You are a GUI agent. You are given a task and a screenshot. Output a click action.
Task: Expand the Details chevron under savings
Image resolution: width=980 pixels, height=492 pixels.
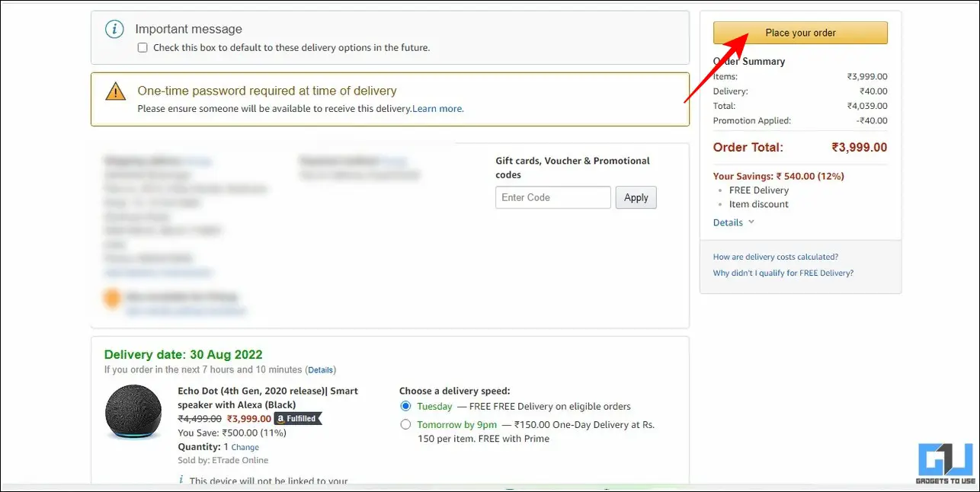[751, 222]
